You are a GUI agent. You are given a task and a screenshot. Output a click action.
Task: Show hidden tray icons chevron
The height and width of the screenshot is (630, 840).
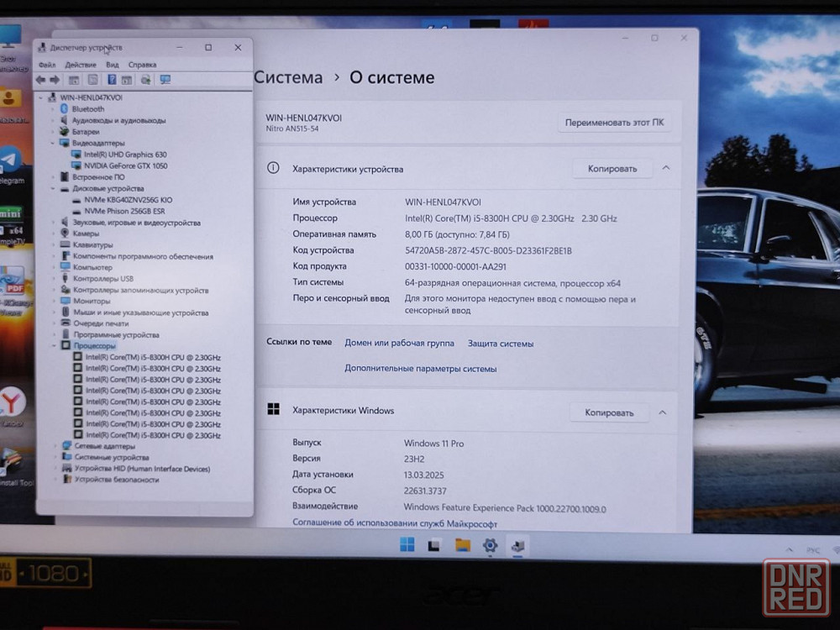[789, 549]
